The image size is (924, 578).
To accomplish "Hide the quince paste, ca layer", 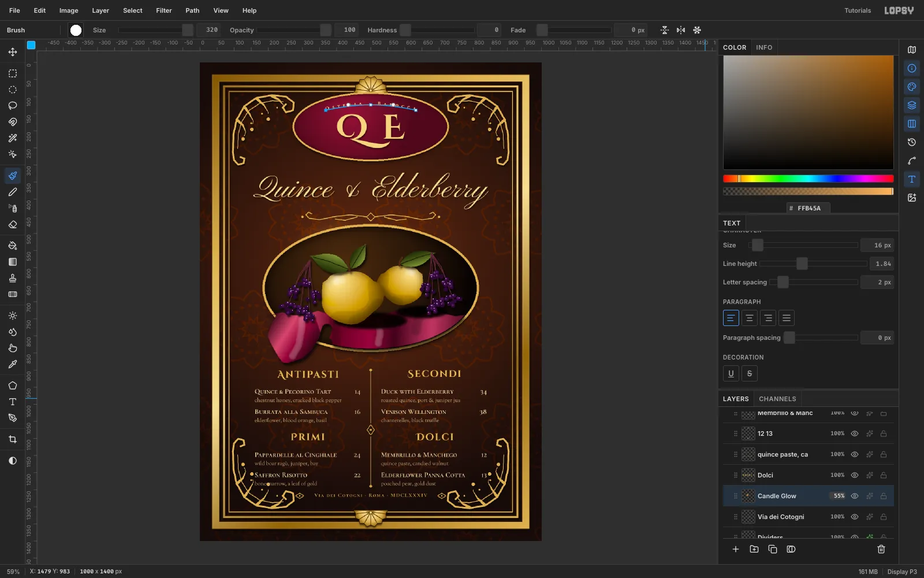I will [855, 454].
